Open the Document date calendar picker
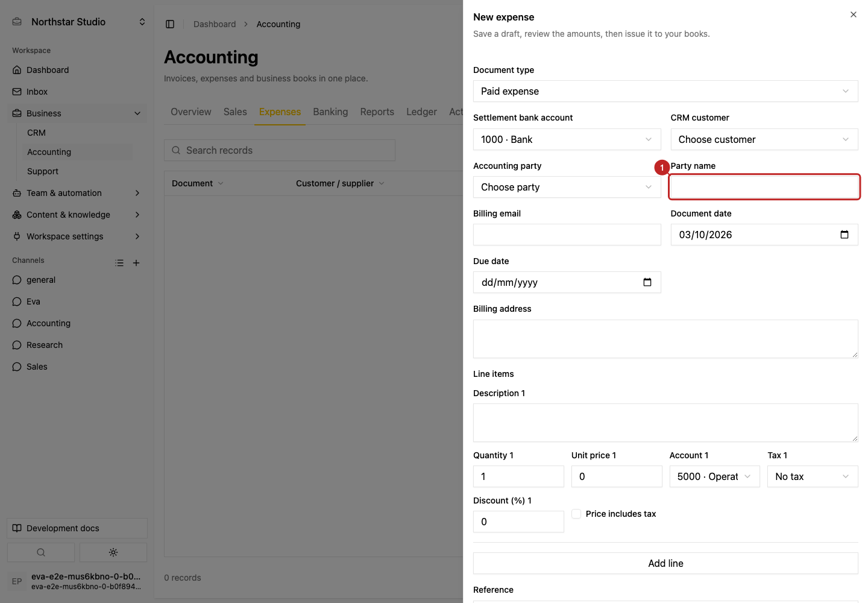 [844, 235]
